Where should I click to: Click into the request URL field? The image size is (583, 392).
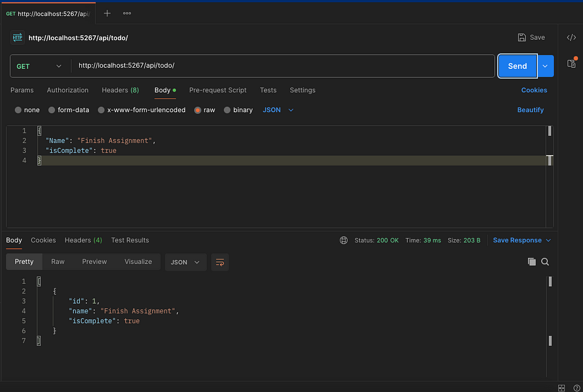[x=282, y=66]
